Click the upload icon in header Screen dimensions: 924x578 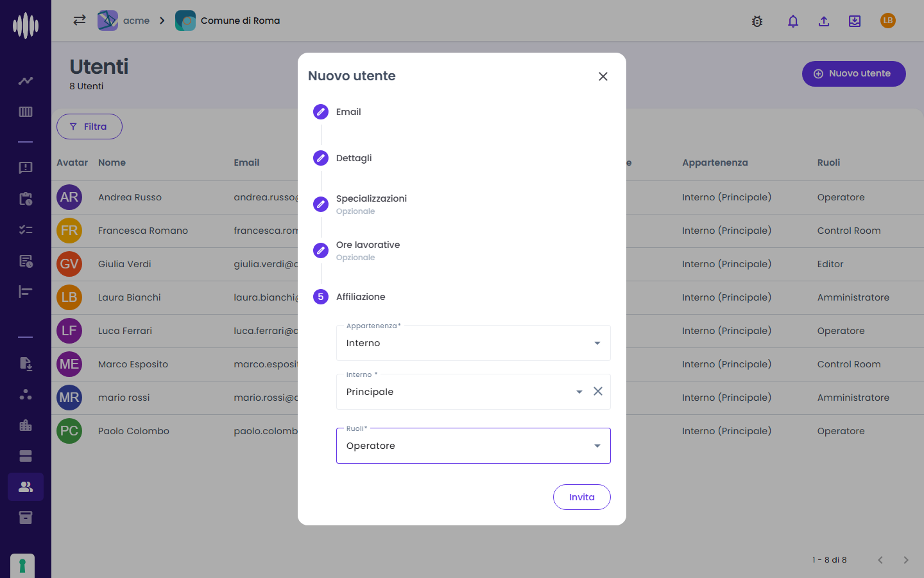(x=824, y=21)
